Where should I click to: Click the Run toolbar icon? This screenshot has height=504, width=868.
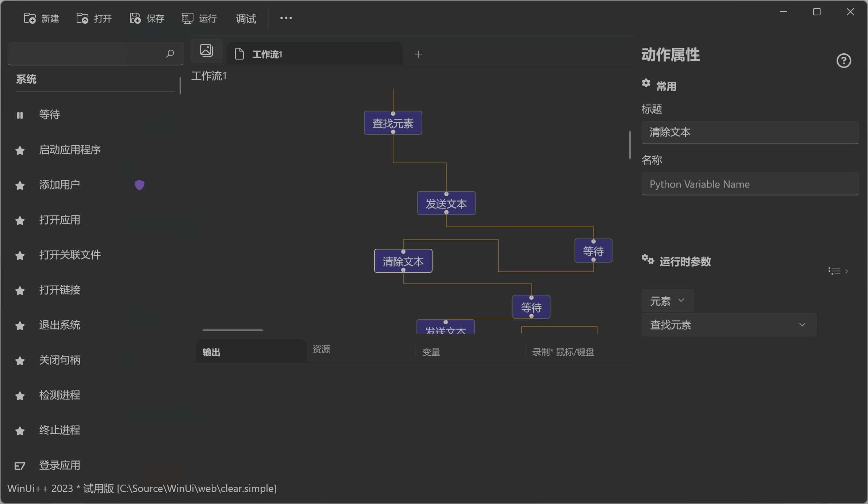(x=187, y=18)
